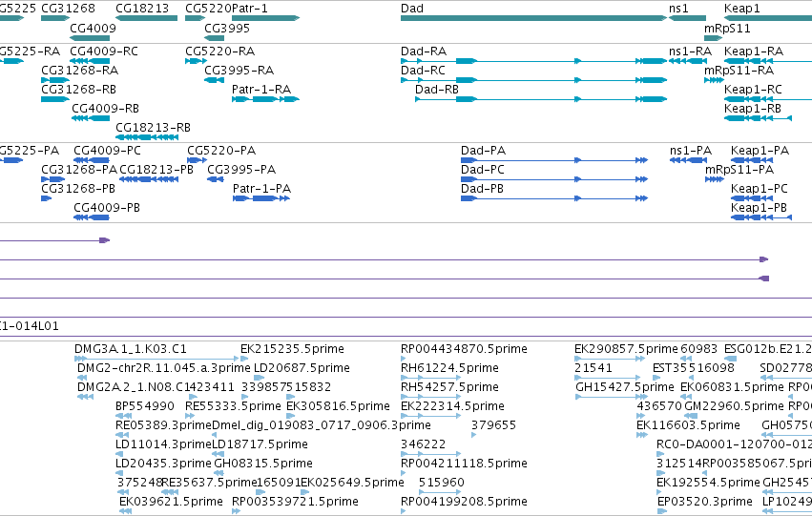The height and width of the screenshot is (516, 812).
Task: Select EST EK215235.5prime
Action: pos(244,359)
